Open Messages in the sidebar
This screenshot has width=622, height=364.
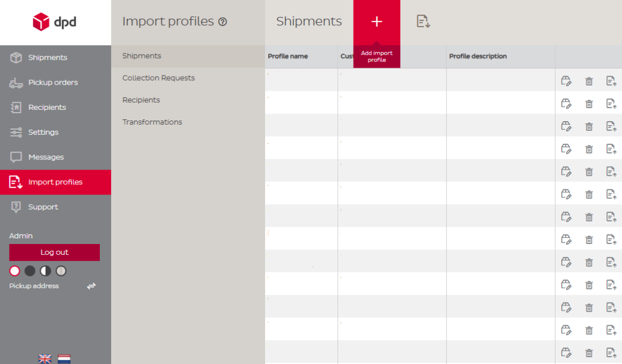pos(55,157)
